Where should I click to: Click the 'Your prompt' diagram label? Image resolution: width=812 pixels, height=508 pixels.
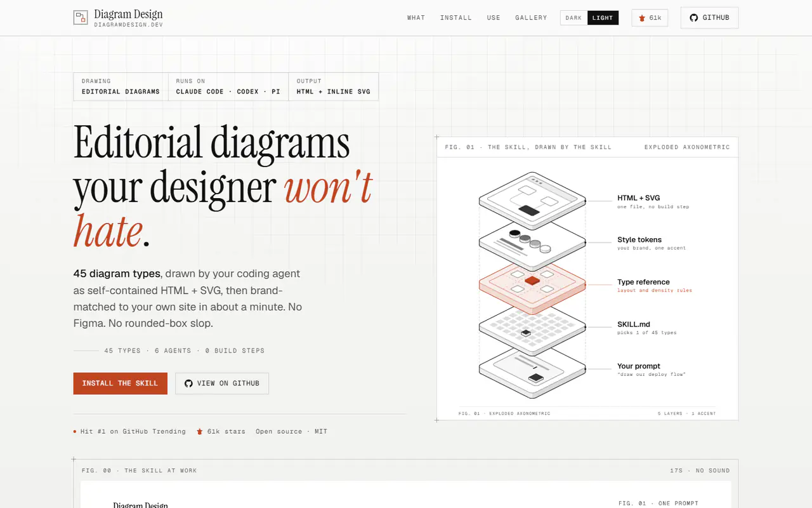[639, 366]
